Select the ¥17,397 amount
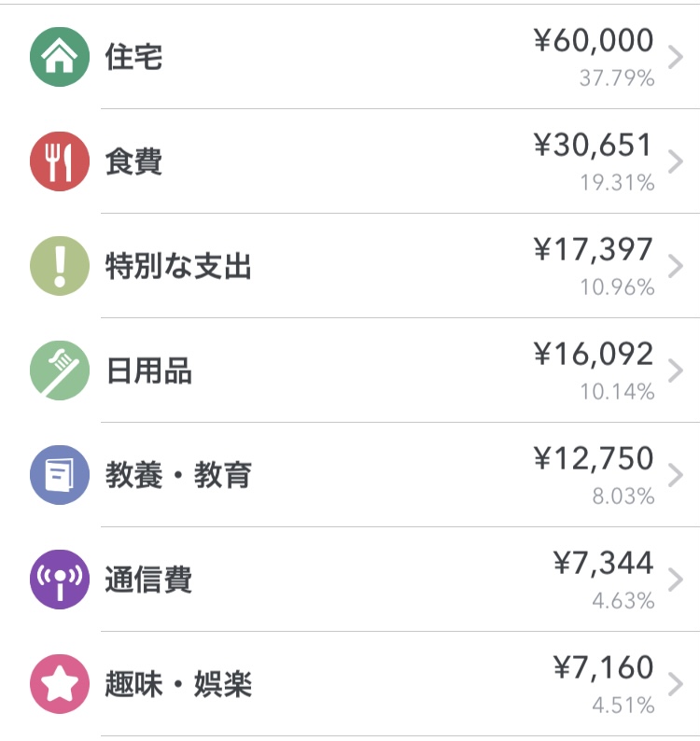This screenshot has width=700, height=741. pos(594,250)
